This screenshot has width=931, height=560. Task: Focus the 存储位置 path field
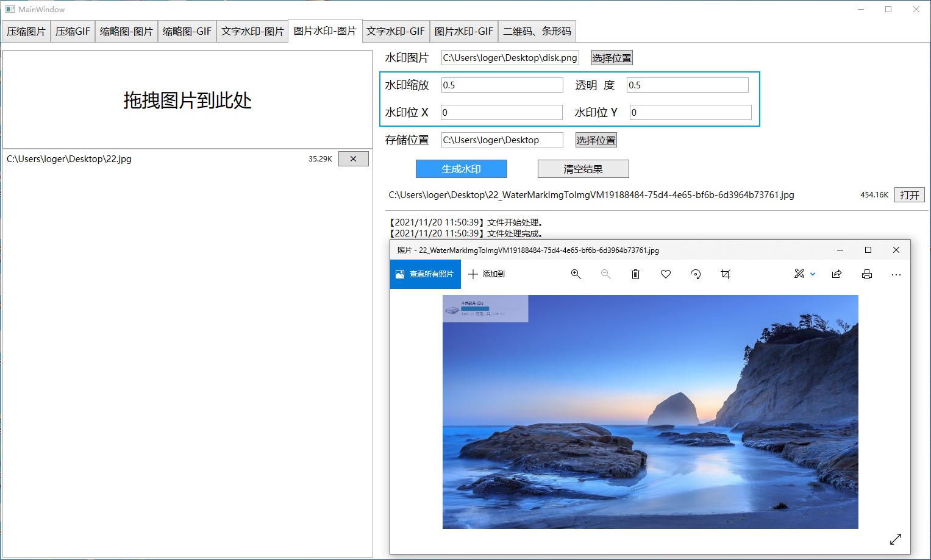(502, 140)
